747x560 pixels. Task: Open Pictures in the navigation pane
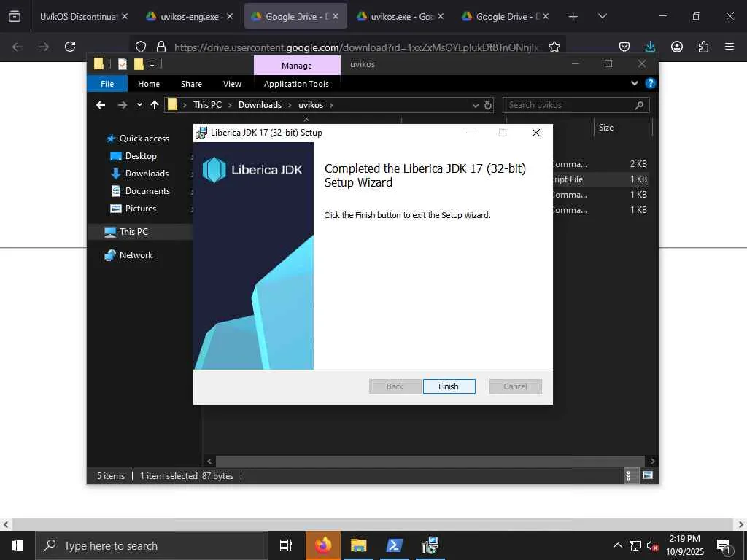point(141,208)
